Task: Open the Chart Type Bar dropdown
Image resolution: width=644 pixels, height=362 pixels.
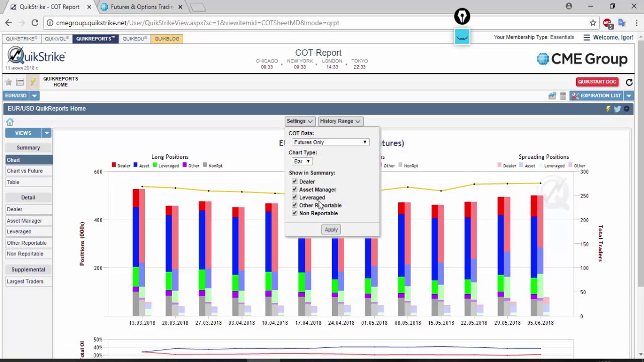Action: point(302,161)
